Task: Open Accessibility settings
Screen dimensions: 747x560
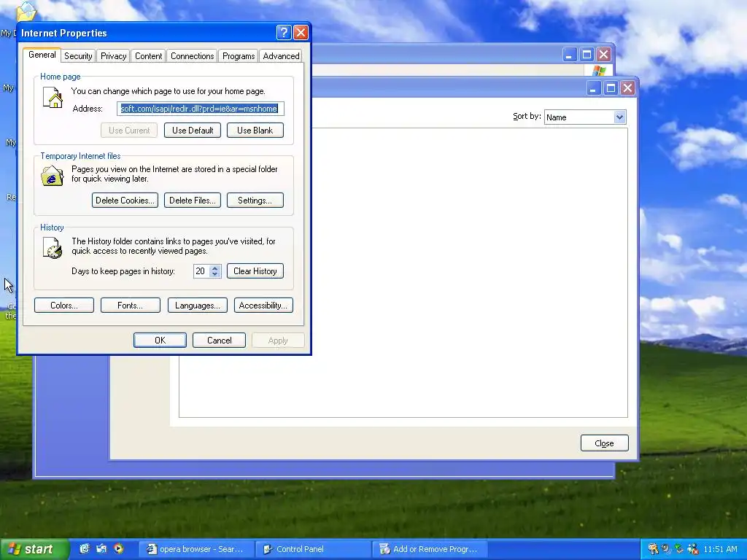Action: tap(263, 306)
